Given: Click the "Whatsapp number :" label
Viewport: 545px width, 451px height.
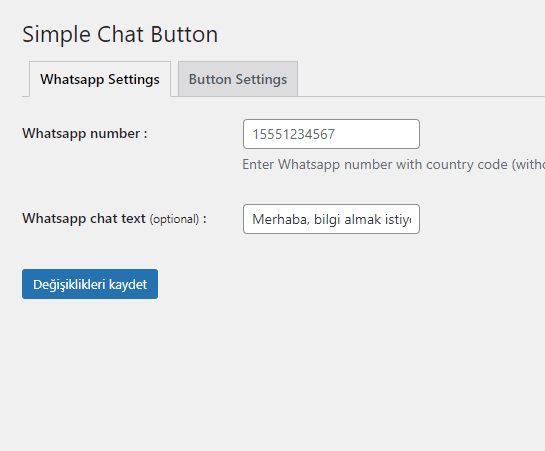Looking at the screenshot, I should click(x=85, y=133).
